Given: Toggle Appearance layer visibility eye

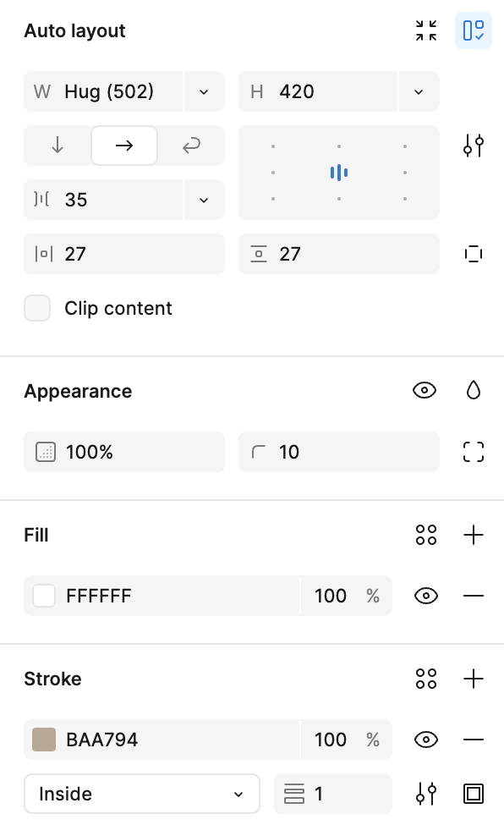Looking at the screenshot, I should click(x=425, y=390).
